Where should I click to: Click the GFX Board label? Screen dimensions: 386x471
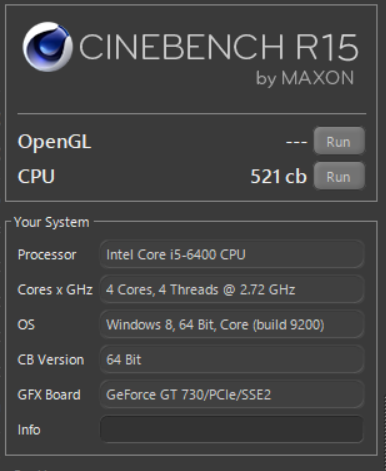pyautogui.click(x=49, y=395)
